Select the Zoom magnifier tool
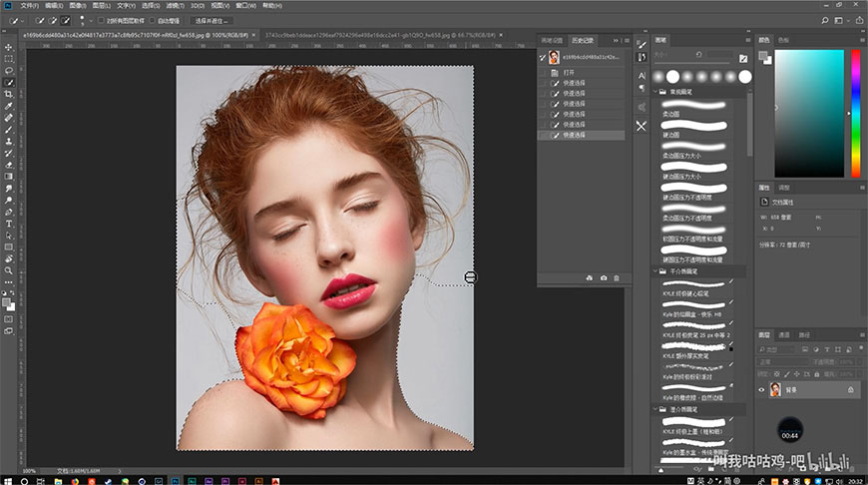868x485 pixels. point(8,270)
